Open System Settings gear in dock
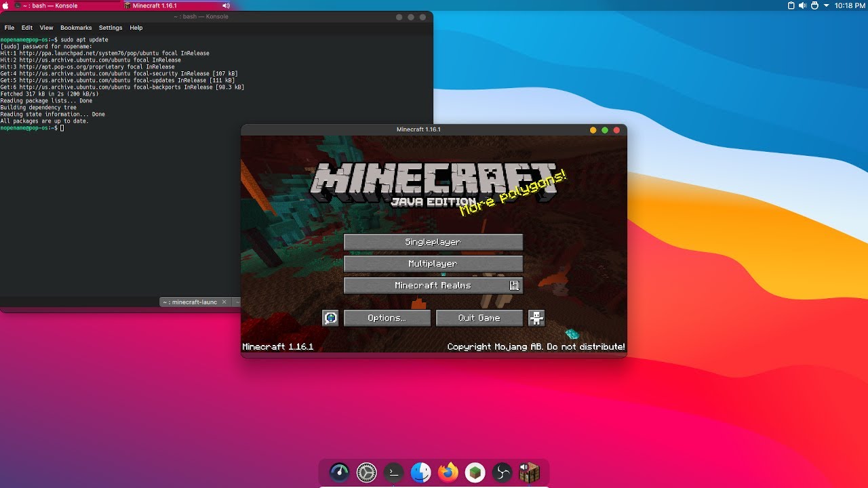Screen dimensions: 868x488 pyautogui.click(x=367, y=472)
